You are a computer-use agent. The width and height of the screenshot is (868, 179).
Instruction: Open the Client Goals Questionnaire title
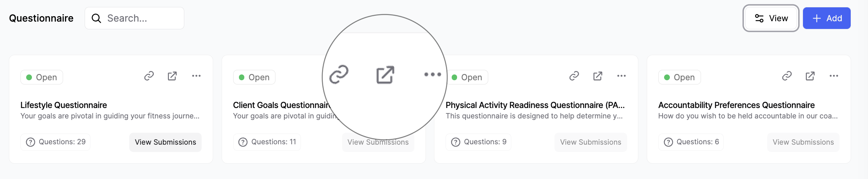coord(281,105)
